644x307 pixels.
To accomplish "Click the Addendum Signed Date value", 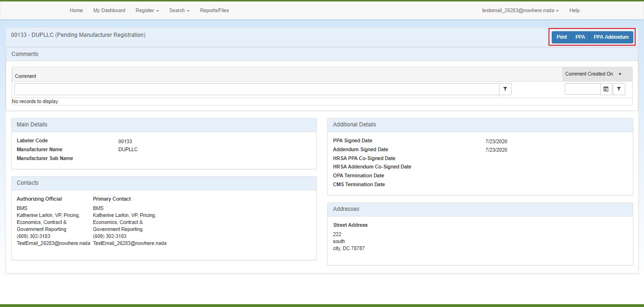I will pos(496,150).
